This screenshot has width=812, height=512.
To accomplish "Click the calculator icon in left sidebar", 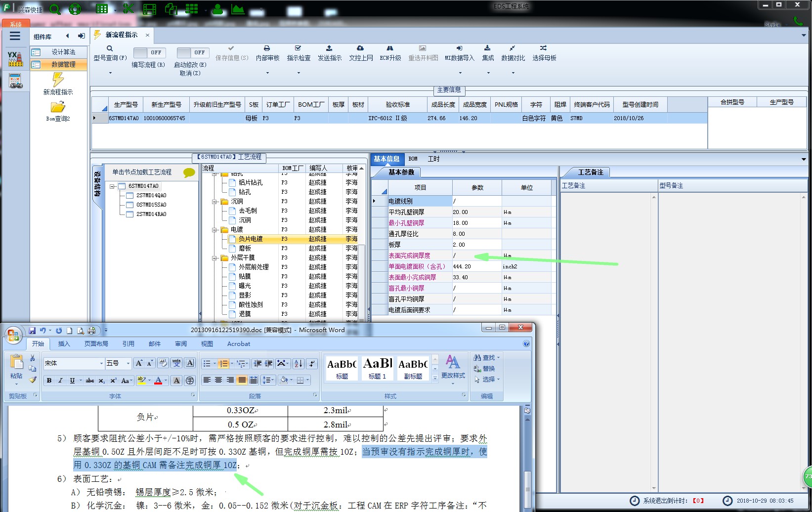I will [15, 81].
